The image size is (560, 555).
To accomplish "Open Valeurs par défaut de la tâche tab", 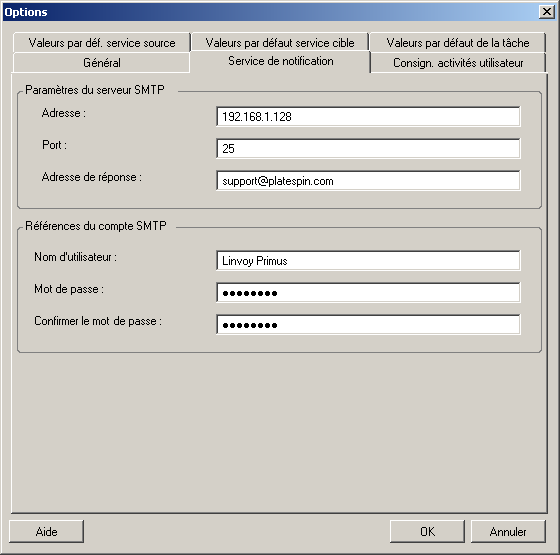I will tap(458, 43).
